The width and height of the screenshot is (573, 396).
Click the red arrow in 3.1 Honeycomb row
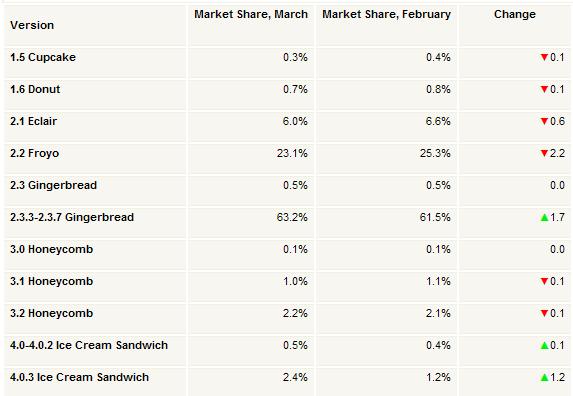[544, 281]
